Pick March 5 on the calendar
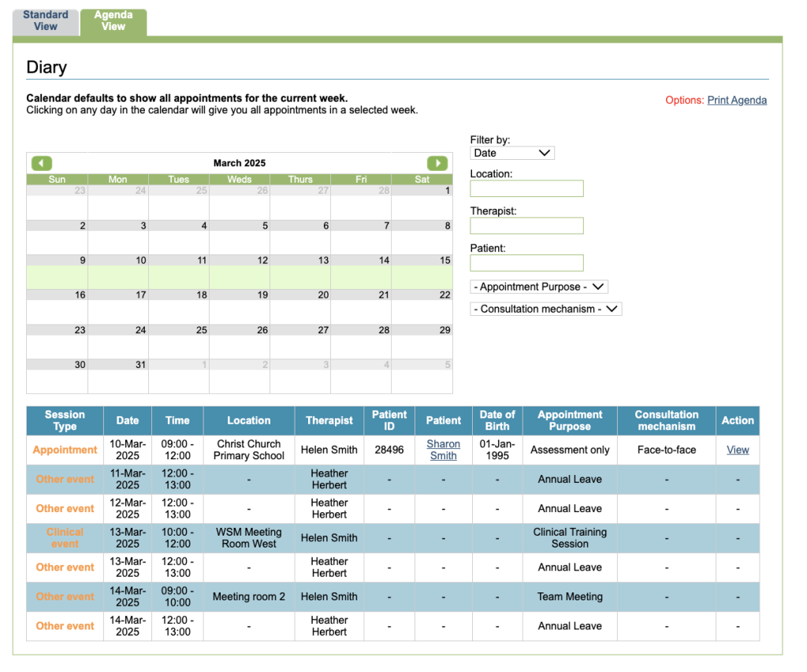This screenshot has width=807, height=672. coord(240,236)
